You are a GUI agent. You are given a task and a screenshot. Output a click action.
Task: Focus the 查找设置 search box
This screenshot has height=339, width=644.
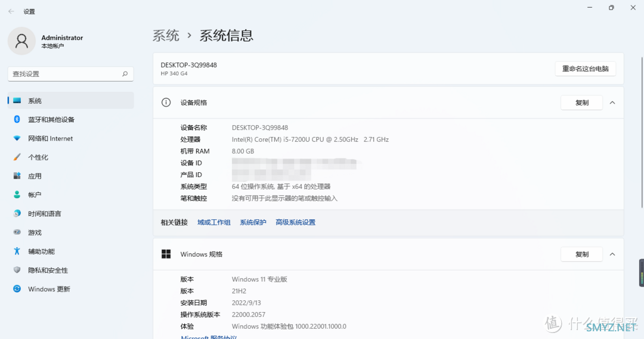(x=70, y=74)
